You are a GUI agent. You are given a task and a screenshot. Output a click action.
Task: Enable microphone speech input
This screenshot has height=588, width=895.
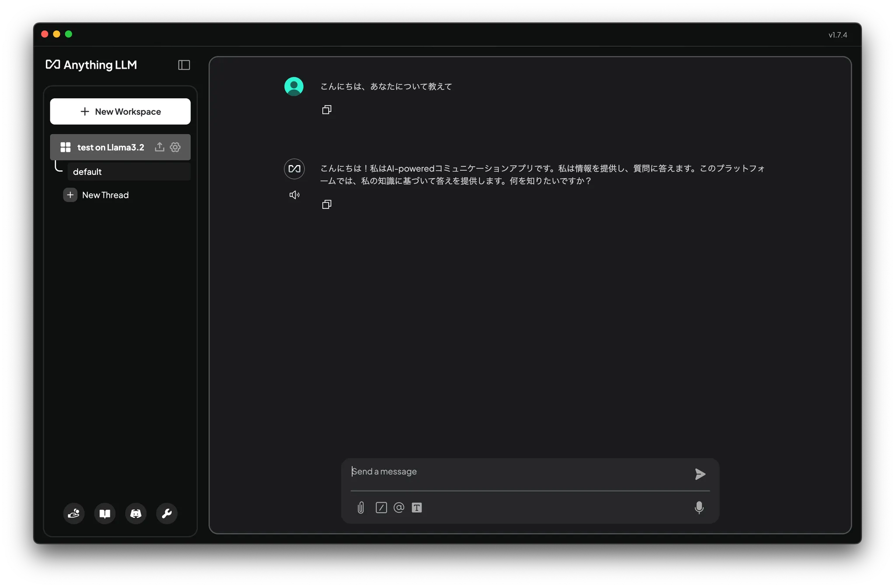pyautogui.click(x=699, y=508)
